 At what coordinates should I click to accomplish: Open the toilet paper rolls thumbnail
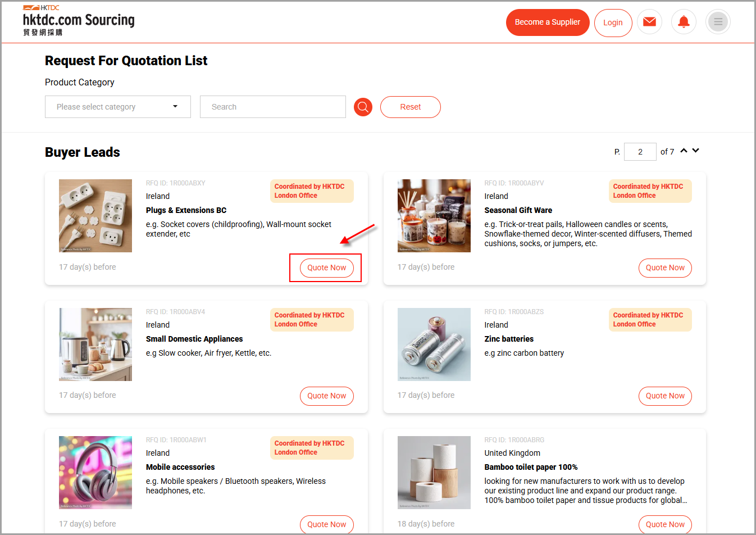click(434, 473)
